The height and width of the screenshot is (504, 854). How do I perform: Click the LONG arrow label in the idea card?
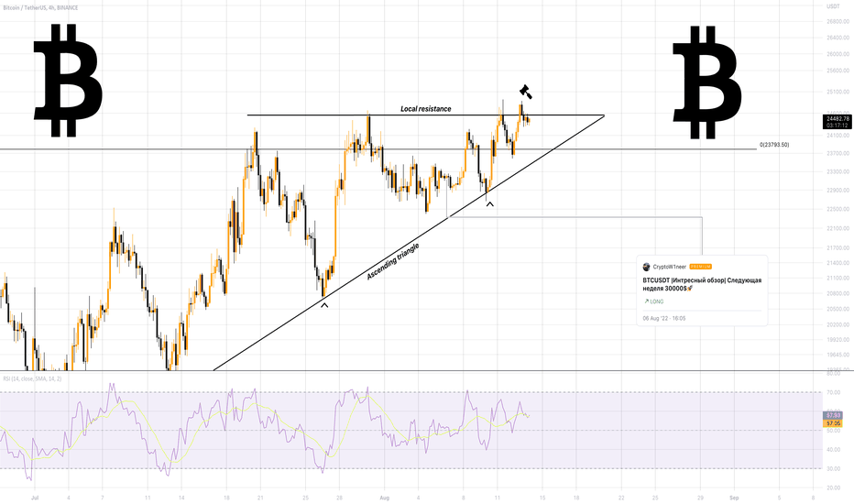pos(653,301)
